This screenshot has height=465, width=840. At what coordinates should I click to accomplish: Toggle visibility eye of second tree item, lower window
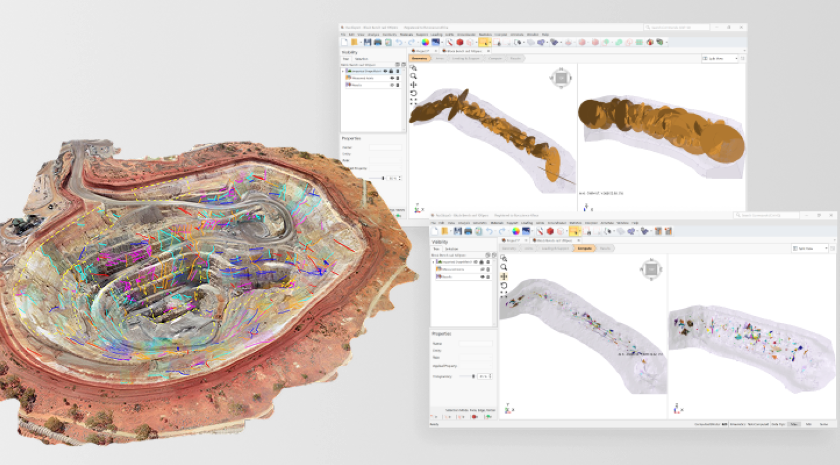point(484,269)
